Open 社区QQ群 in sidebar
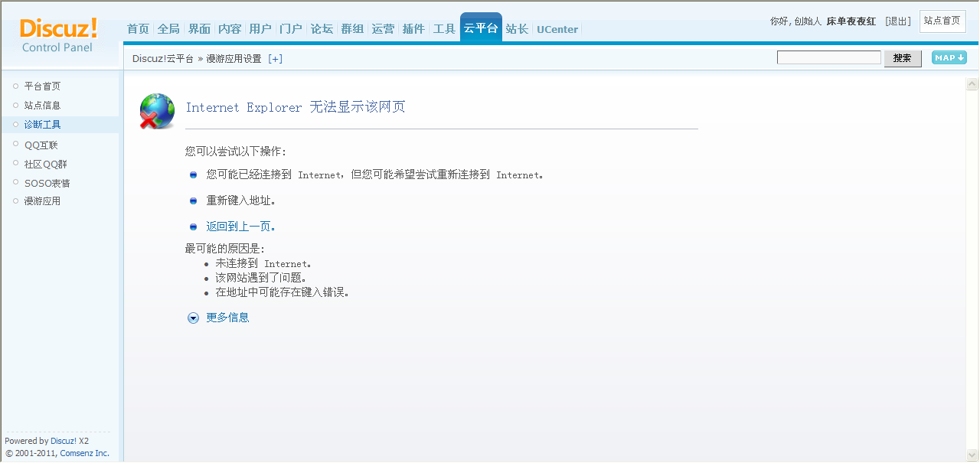The image size is (980, 463). coord(46,165)
